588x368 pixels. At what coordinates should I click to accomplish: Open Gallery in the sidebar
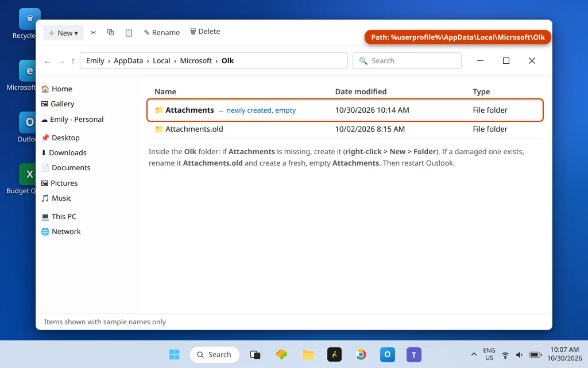58,104
